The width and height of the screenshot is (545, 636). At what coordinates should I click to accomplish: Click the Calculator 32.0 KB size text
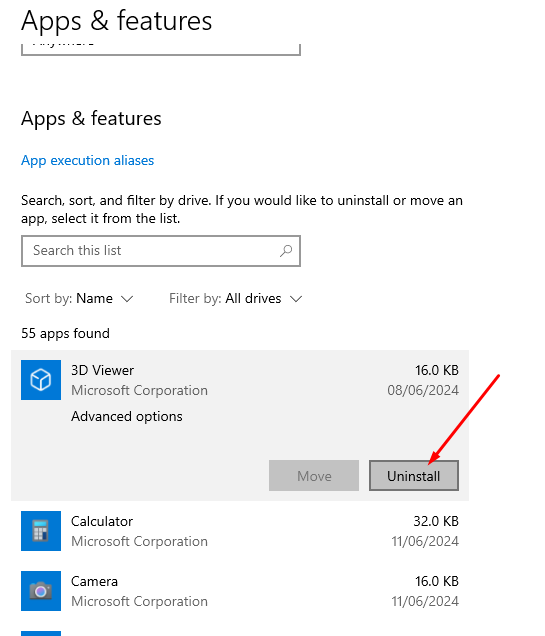436,521
